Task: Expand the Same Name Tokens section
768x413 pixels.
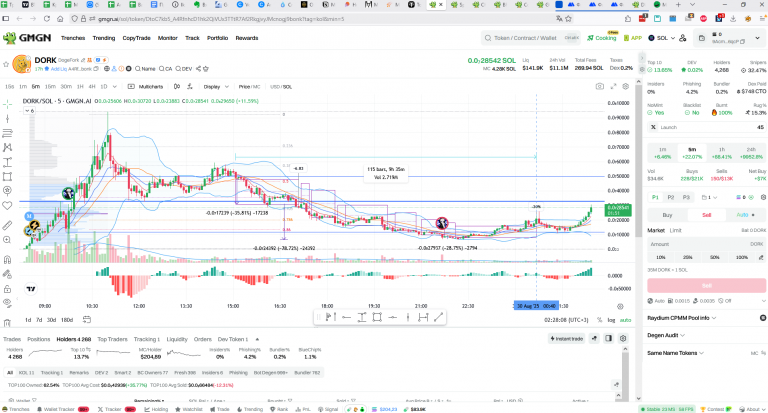Action: click(675, 353)
